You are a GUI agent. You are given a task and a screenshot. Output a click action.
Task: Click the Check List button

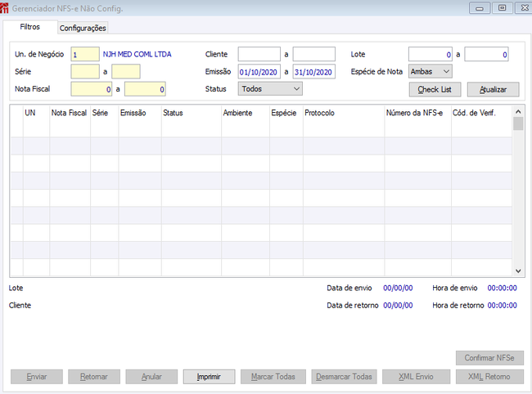[x=435, y=89]
